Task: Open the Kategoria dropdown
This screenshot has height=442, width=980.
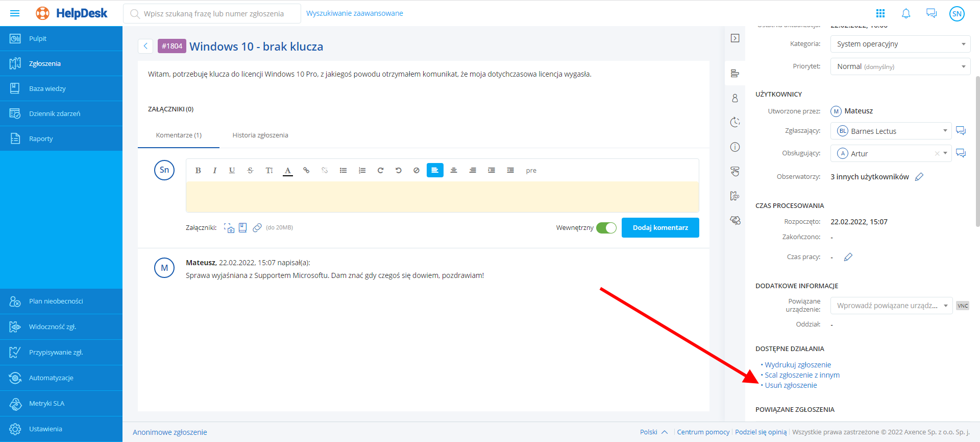Action: (900, 44)
